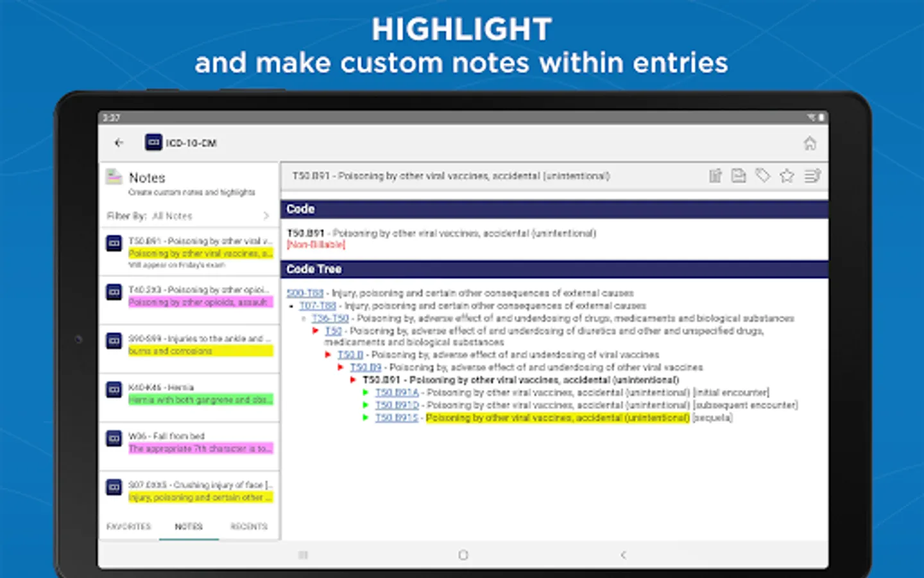The width and height of the screenshot is (924, 578).
Task: Collapse the red arrow next to T50.B
Action: click(328, 355)
